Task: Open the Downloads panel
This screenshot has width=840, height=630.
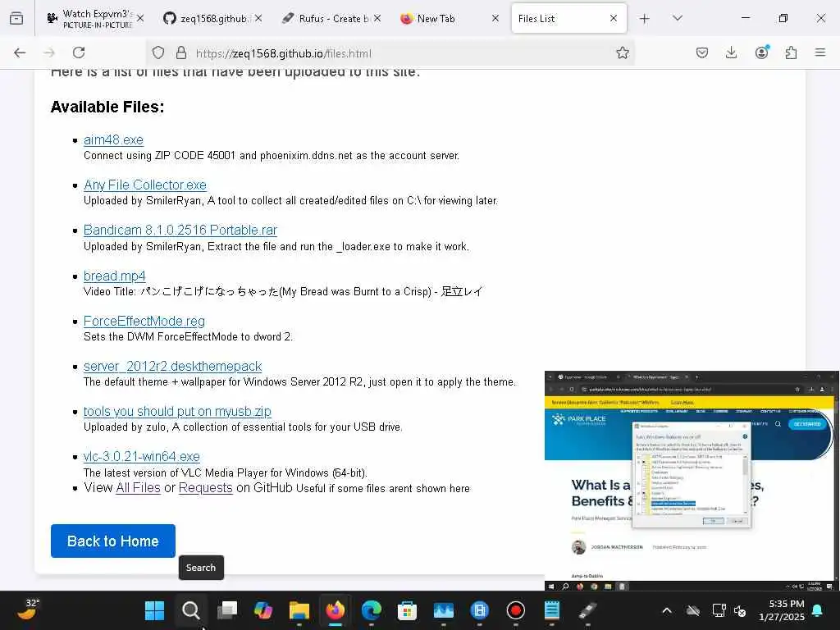Action: (731, 52)
